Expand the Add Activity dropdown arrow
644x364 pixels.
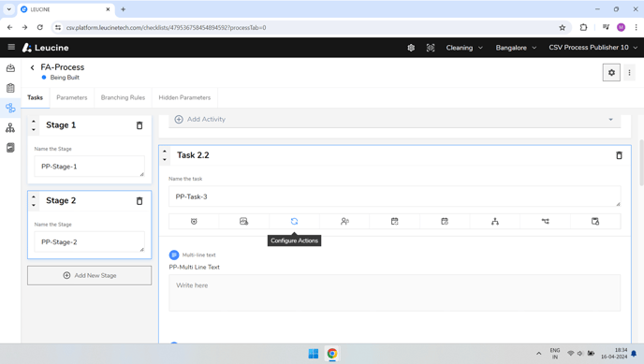point(610,120)
